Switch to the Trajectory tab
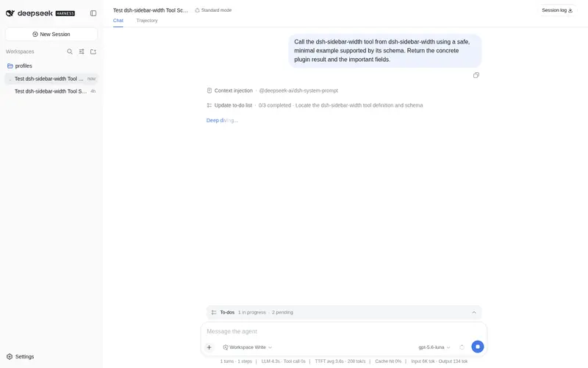This screenshot has width=588, height=368. pyautogui.click(x=147, y=21)
